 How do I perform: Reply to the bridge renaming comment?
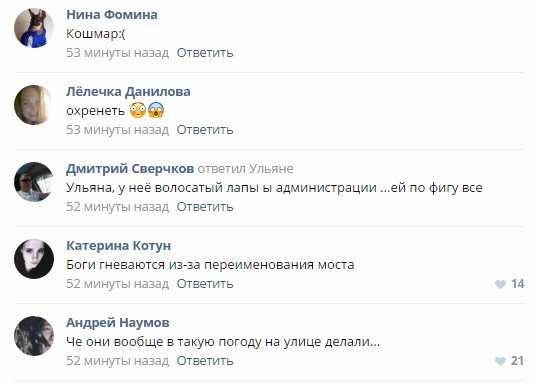pos(205,283)
